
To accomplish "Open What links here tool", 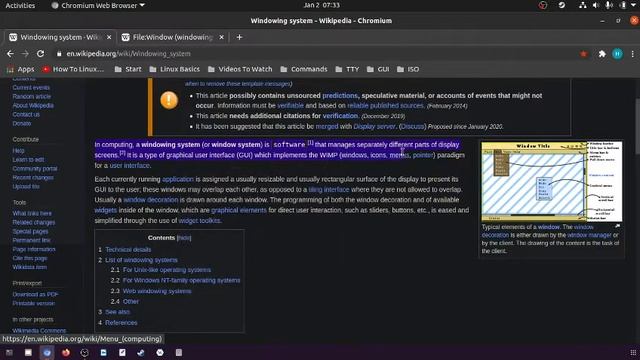I will point(32,213).
